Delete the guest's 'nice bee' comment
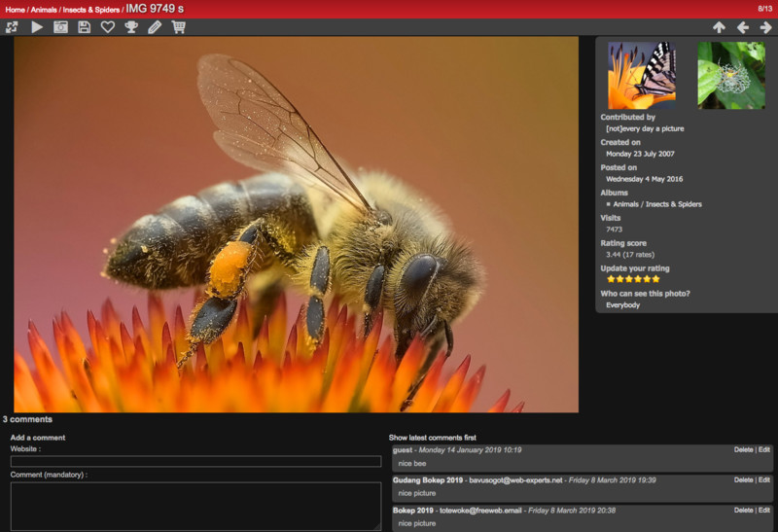Image resolution: width=778 pixels, height=532 pixels. (x=743, y=450)
